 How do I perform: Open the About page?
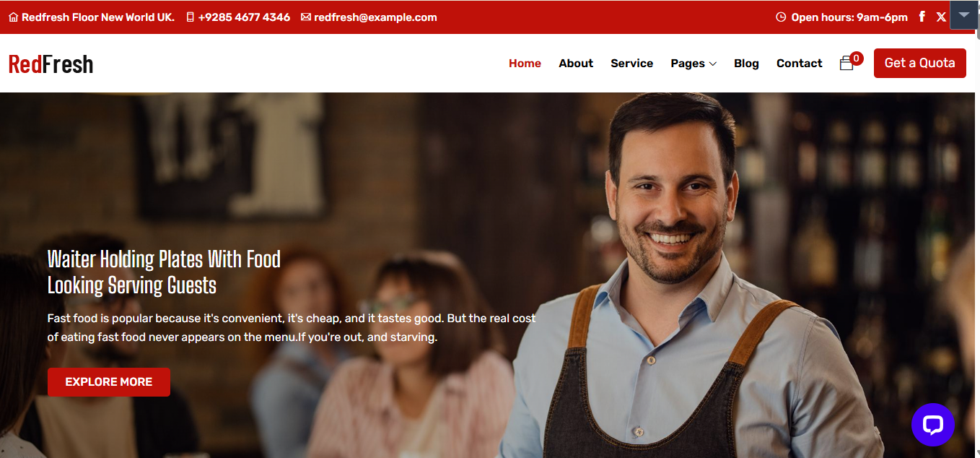(x=576, y=64)
